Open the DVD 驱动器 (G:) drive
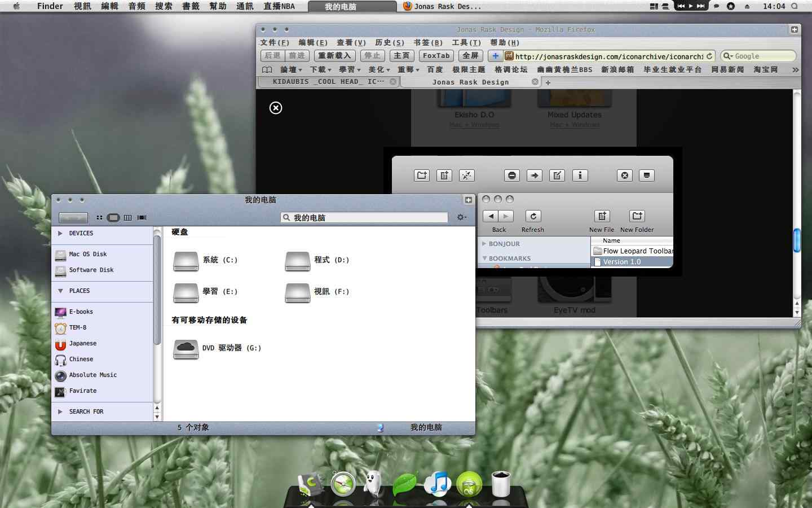 click(217, 348)
